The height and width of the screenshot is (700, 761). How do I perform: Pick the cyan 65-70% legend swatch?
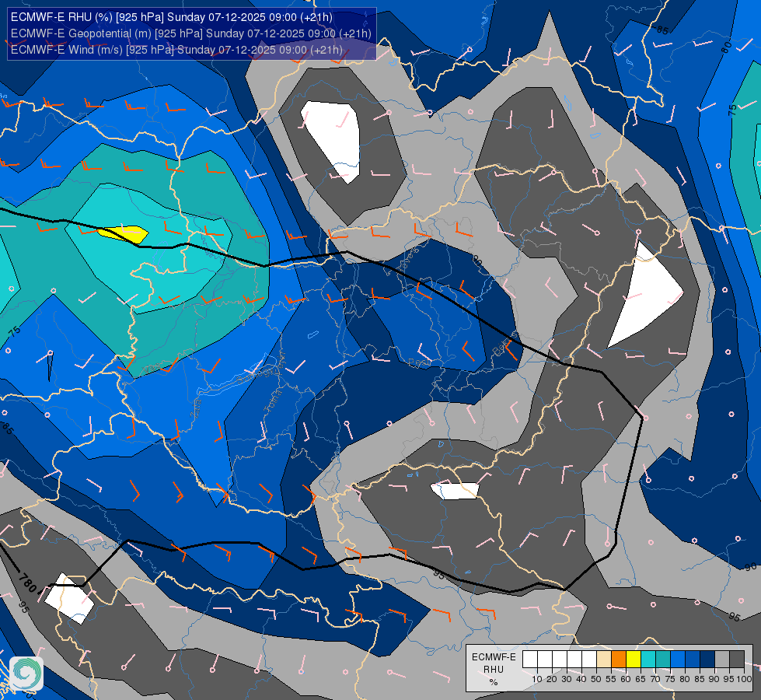tap(648, 660)
